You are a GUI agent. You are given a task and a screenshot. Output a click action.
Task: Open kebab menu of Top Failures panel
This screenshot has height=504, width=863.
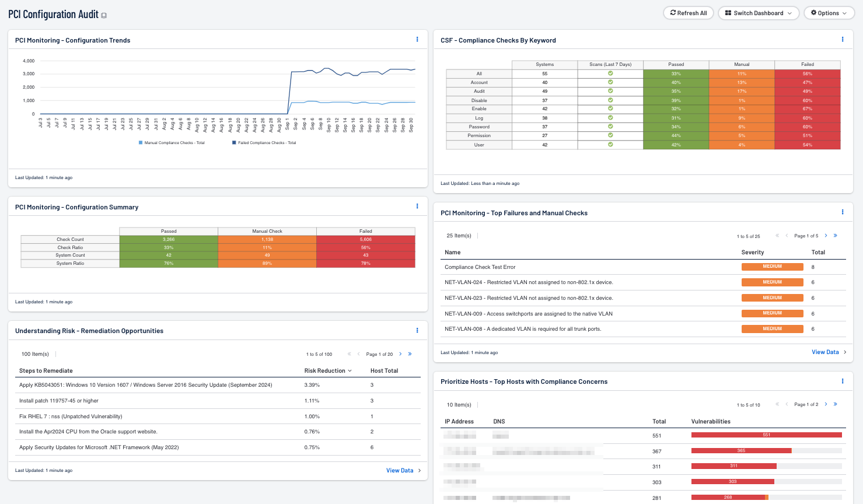842,212
